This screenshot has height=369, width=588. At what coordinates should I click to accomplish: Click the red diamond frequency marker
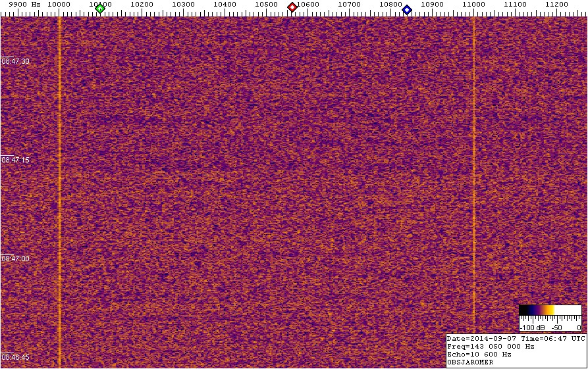click(292, 7)
